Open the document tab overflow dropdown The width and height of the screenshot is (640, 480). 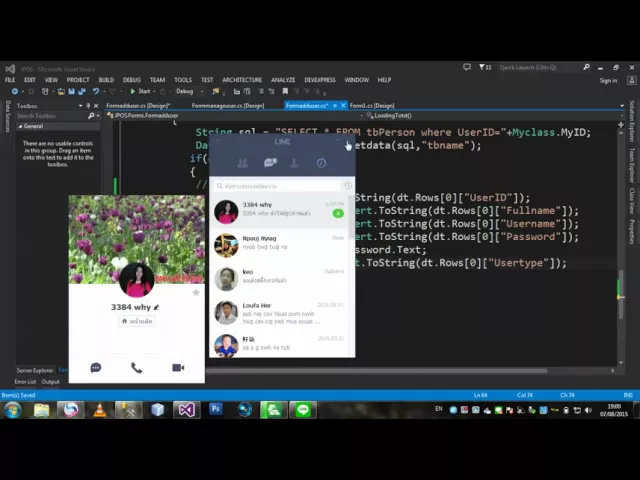coord(622,106)
